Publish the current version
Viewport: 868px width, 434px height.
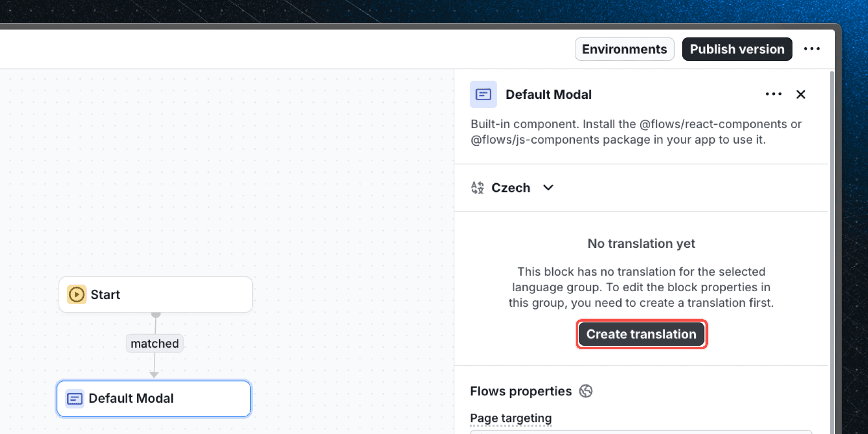pos(737,49)
